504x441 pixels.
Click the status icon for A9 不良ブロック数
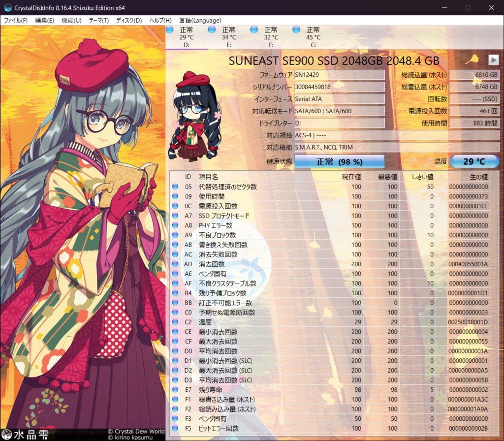[175, 235]
